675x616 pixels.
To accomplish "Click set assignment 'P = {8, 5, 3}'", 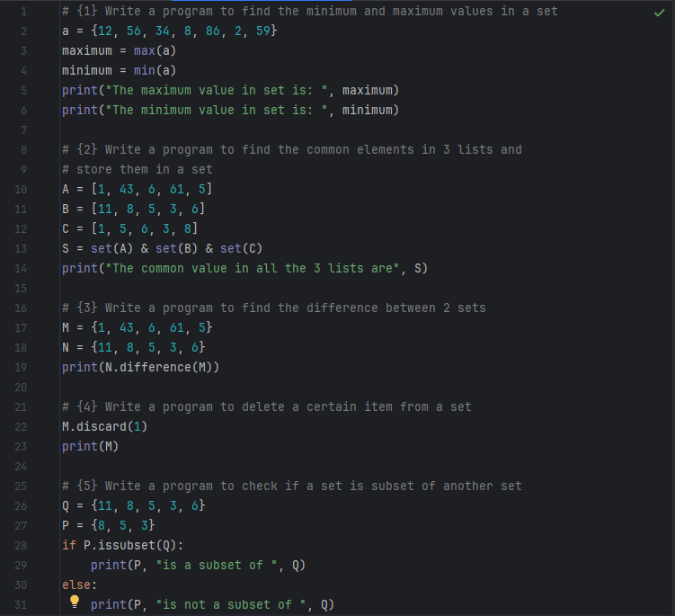I will (109, 526).
